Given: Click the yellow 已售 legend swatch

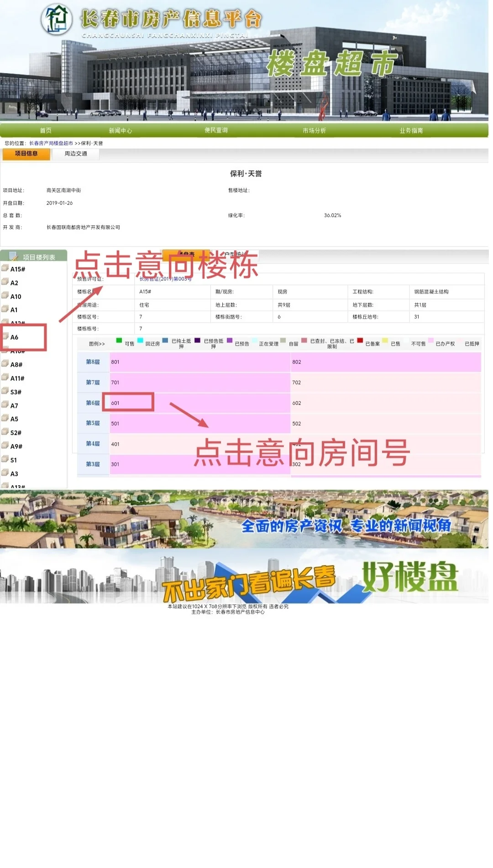Looking at the screenshot, I should tap(385, 340).
